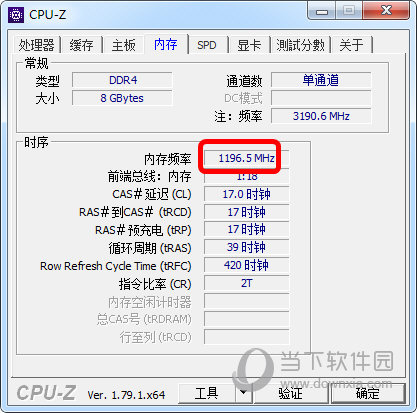Viewport: 417px width, 413px height.
Task: Click the empty 总CAS号 (tRDRAM) field
Action: pyautogui.click(x=247, y=319)
